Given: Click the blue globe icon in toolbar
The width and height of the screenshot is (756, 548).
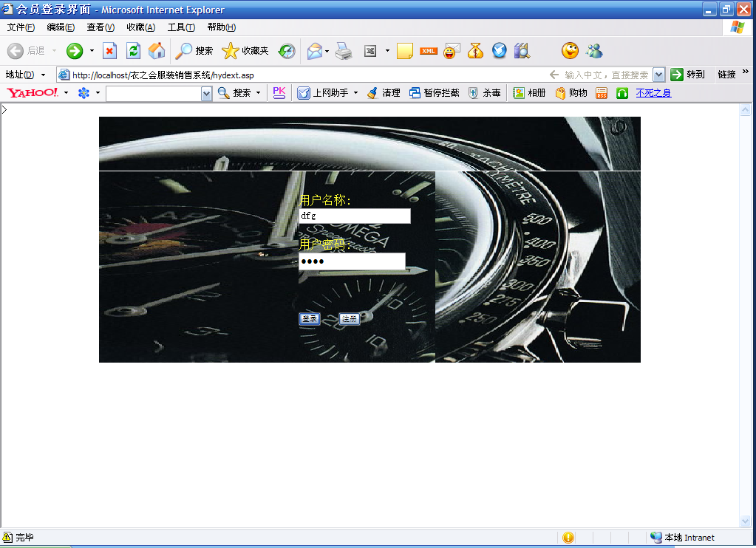Looking at the screenshot, I should (x=500, y=51).
